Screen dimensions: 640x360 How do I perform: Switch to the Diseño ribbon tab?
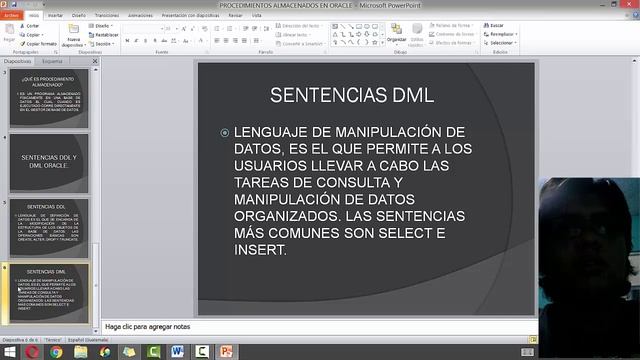coord(79,16)
